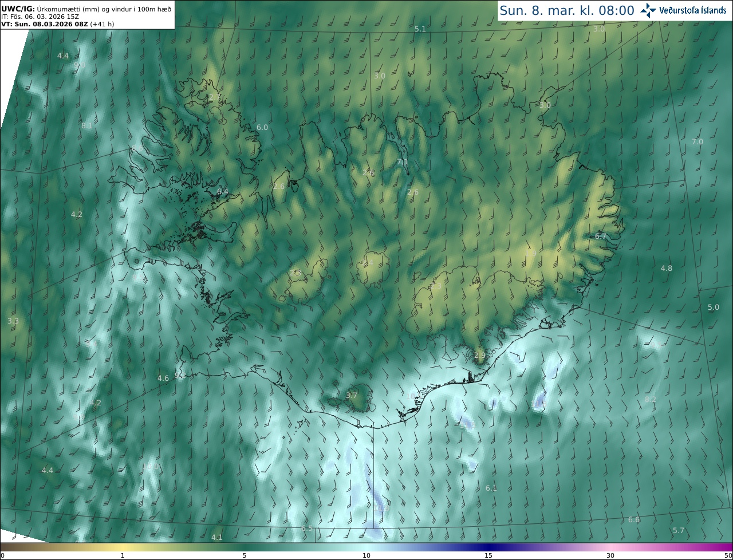The width and height of the screenshot is (733, 560).
Task: Click the colorbar tick label 10
Action: coord(366,555)
